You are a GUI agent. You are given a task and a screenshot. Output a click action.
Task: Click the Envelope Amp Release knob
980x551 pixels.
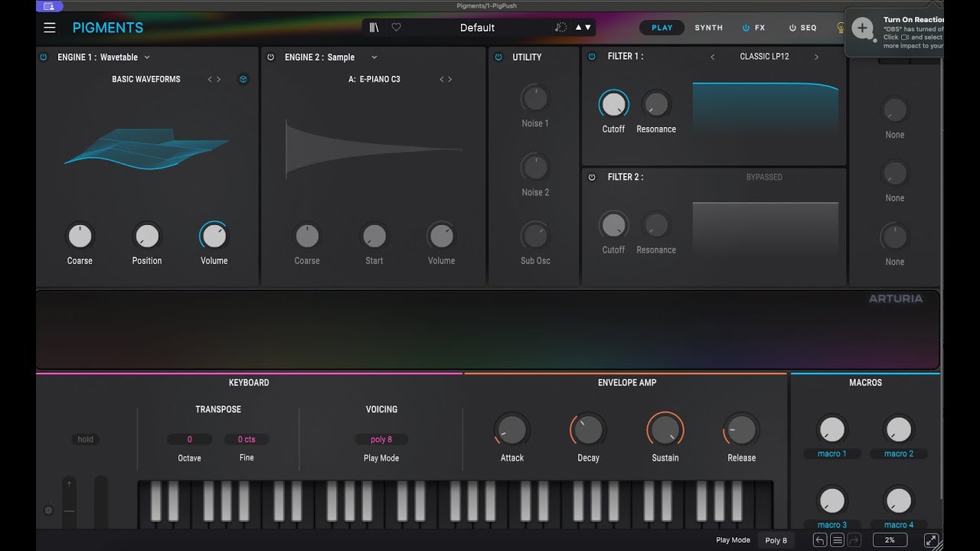741,430
